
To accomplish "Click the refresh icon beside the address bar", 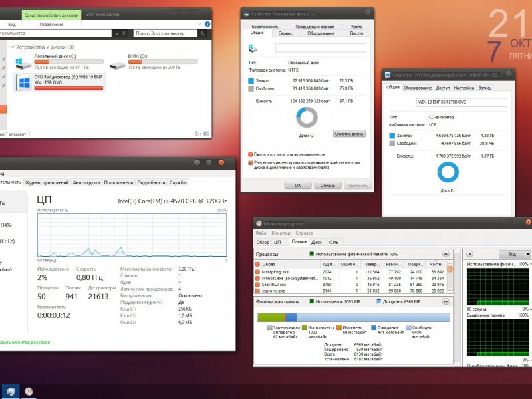I will pos(124,33).
